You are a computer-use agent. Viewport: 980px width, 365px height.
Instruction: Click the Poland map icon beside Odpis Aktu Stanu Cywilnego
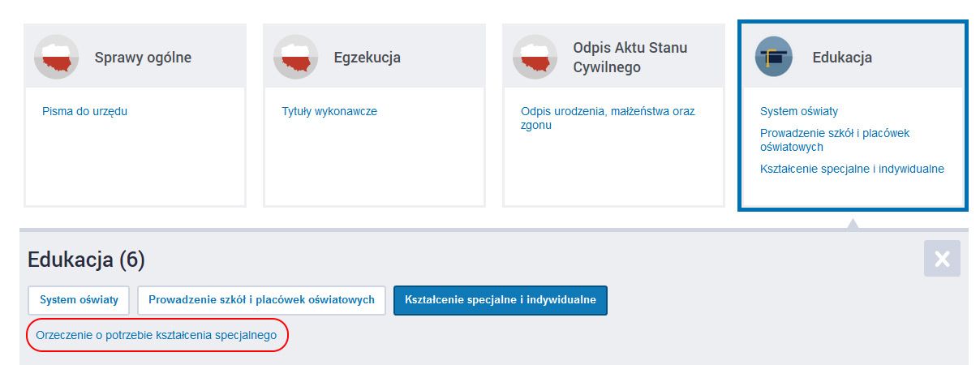click(x=535, y=57)
